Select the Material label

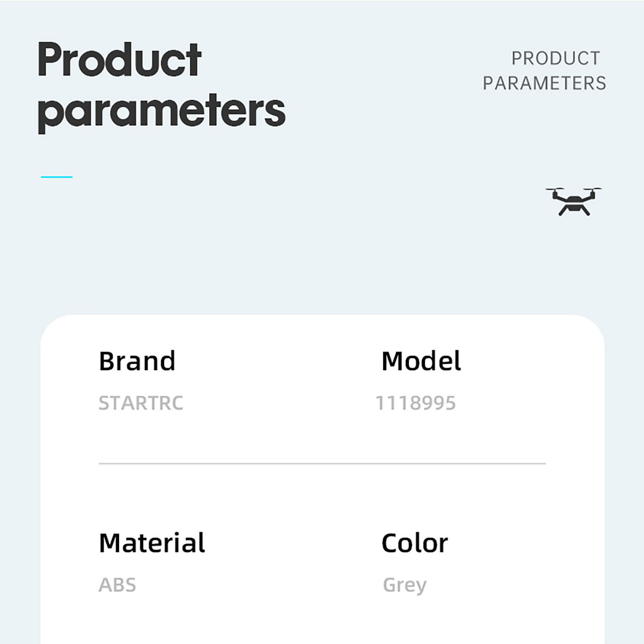coord(152,543)
